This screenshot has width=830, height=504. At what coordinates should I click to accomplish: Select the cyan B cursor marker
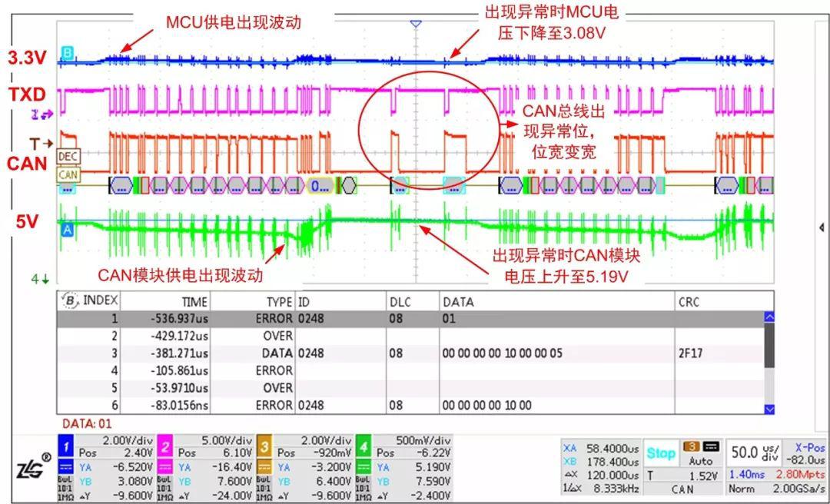(67, 54)
